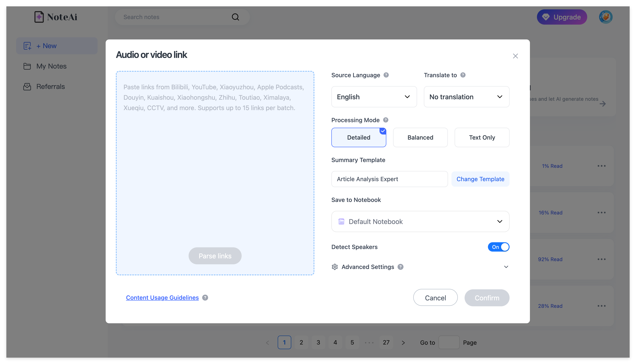
Task: Open Translate to No translation dropdown
Action: [466, 97]
